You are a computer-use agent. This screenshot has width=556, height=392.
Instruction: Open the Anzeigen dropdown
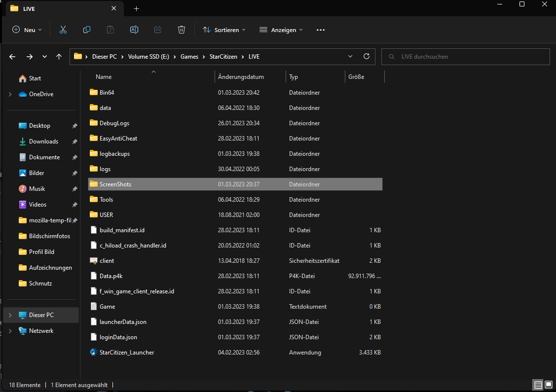pos(281,30)
